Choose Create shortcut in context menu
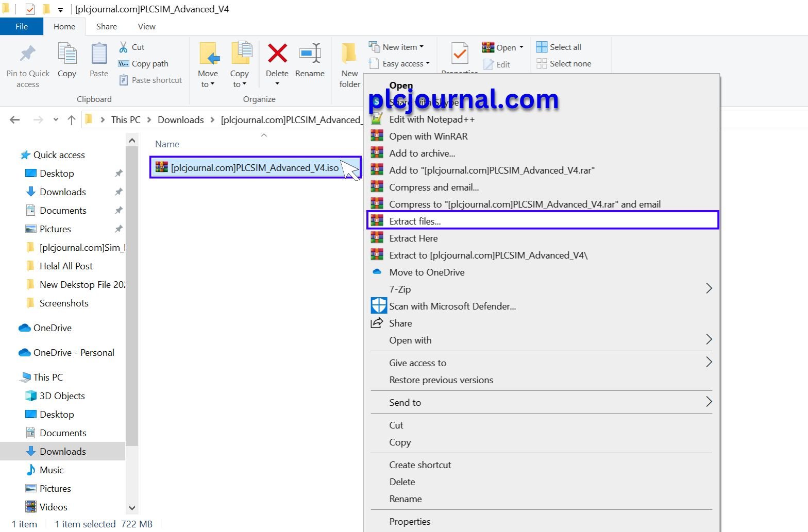Screen dimensions: 808x532 click(420, 465)
